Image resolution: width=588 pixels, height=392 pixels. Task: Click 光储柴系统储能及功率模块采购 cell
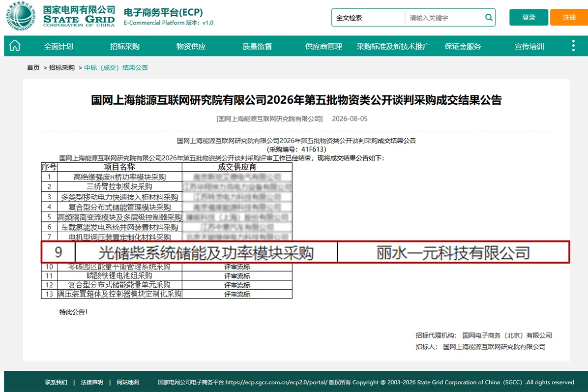click(206, 252)
